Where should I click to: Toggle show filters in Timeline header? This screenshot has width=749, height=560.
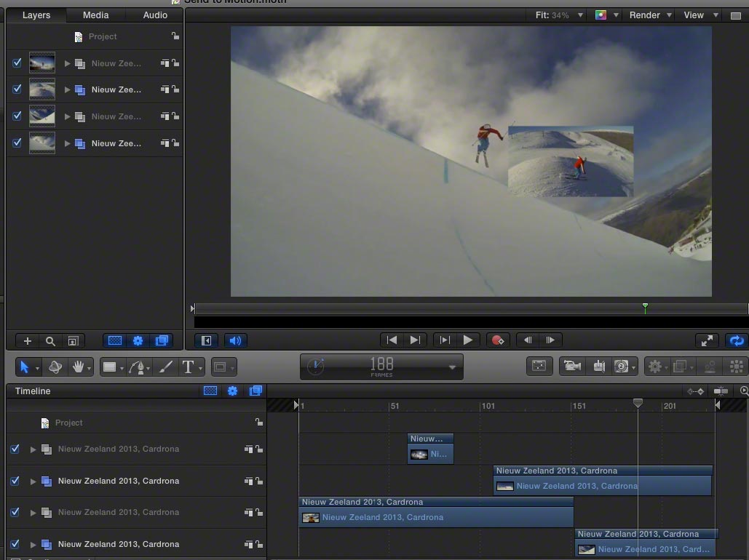tap(255, 391)
